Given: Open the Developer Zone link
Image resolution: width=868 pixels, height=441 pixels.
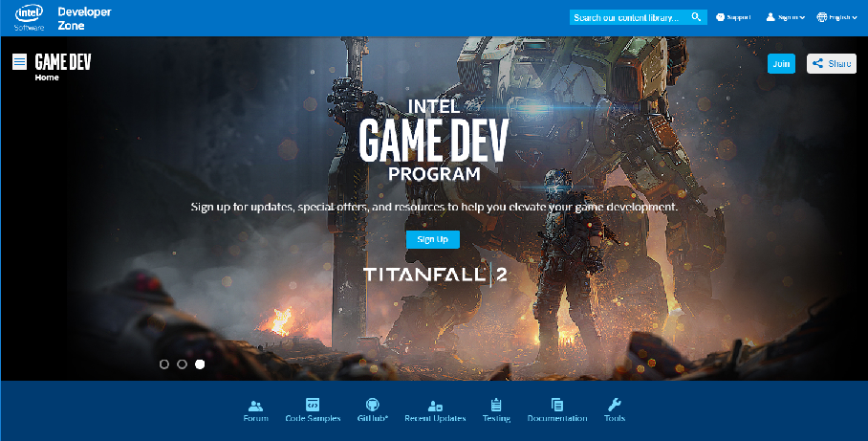Looking at the screenshot, I should [x=84, y=18].
